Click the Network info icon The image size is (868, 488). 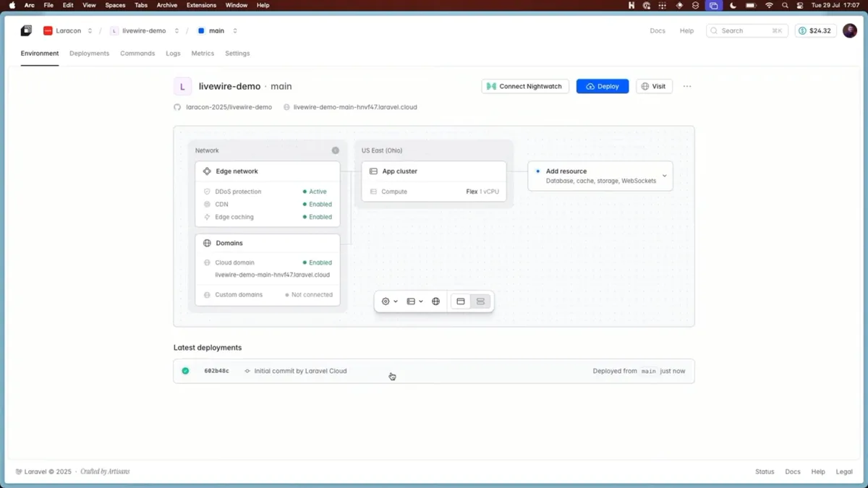[x=335, y=150]
